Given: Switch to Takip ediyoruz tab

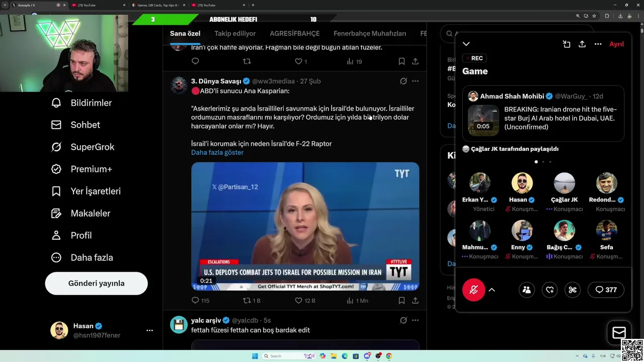Looking at the screenshot, I should (235, 34).
